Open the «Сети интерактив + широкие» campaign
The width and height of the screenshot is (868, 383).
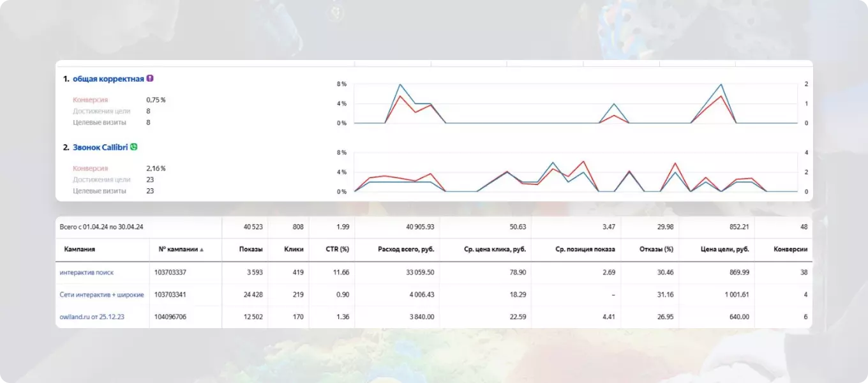point(102,295)
